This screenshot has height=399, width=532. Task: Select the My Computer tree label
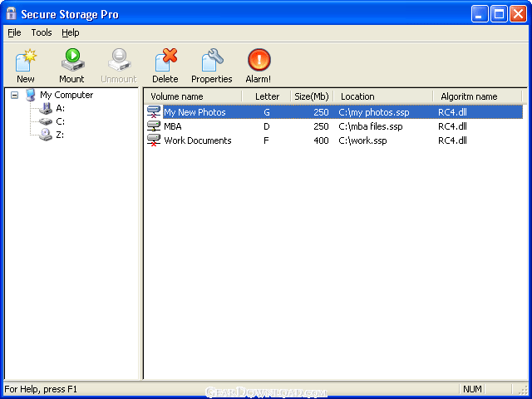pos(66,95)
